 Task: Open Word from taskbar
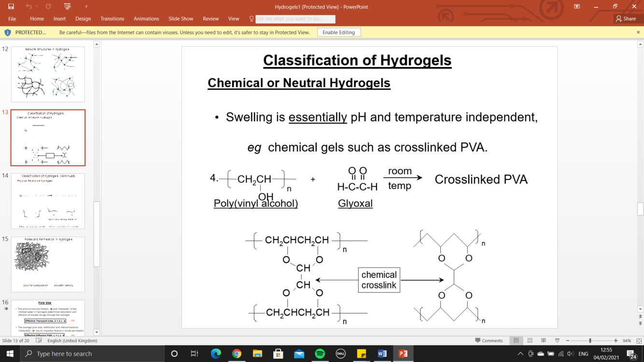(x=382, y=354)
